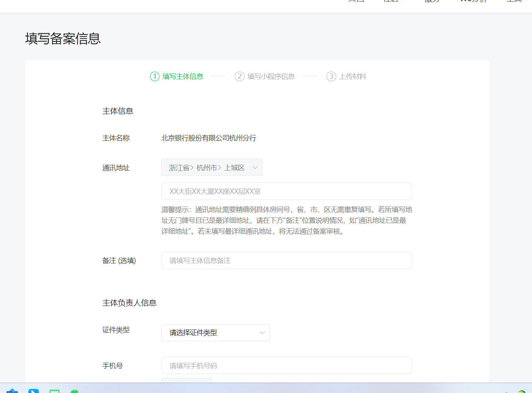Select step 1 填写主体信息

click(x=177, y=76)
